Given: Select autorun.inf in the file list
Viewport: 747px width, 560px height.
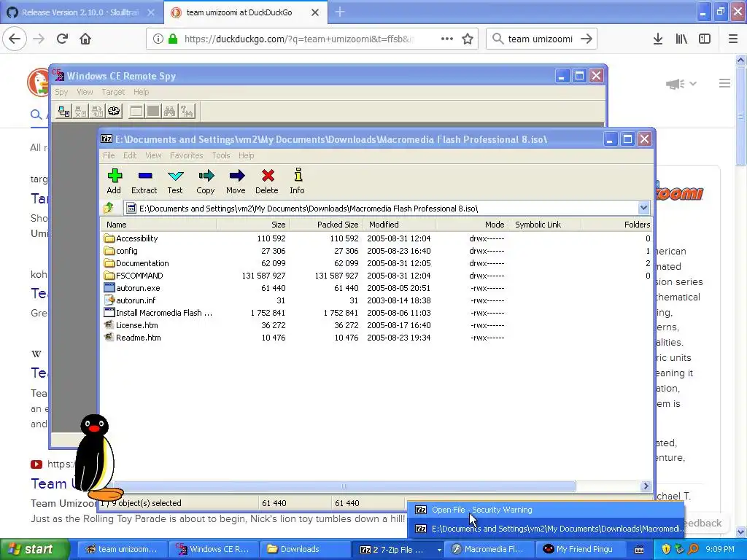Looking at the screenshot, I should 136,300.
